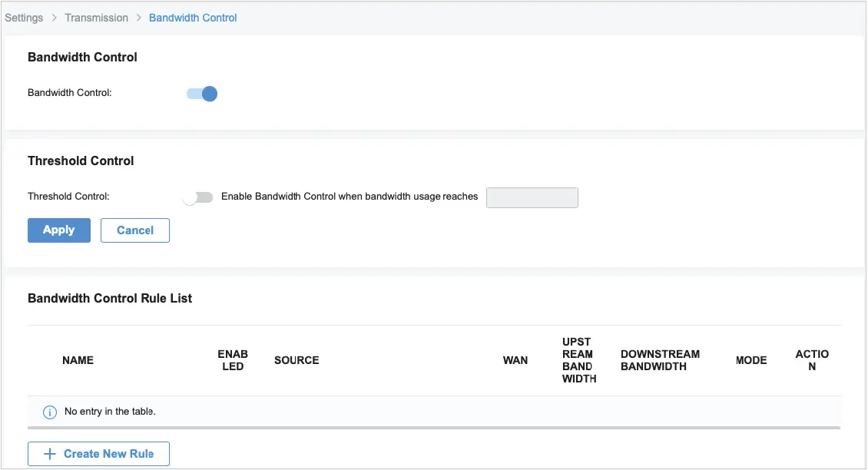Viewport: 868px width, 470px height.
Task: Click the bandwidth threshold input field
Action: click(x=532, y=197)
